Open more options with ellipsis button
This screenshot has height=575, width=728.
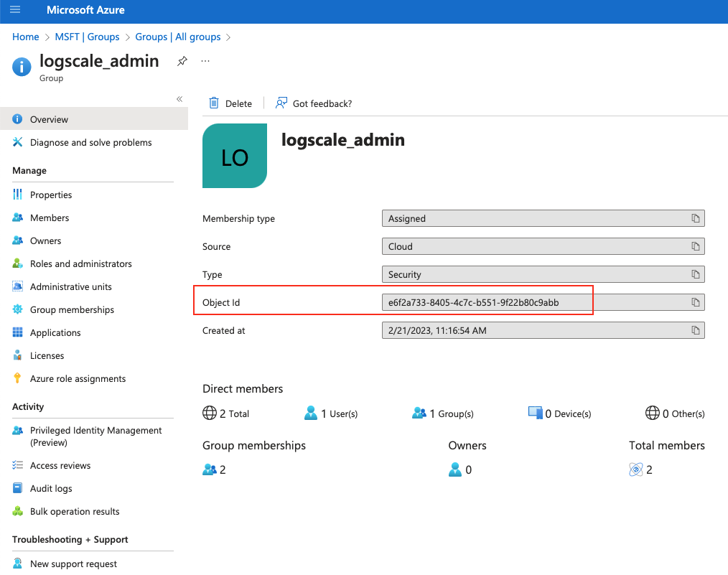pos(205,62)
